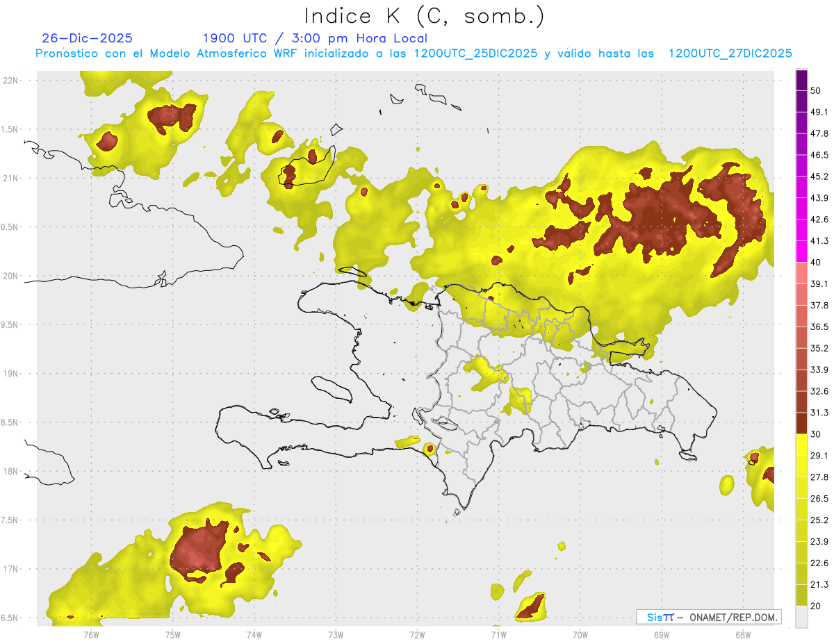The width and height of the screenshot is (834, 644).
Task: Click the latitude label '18N'
Action: 10,471
